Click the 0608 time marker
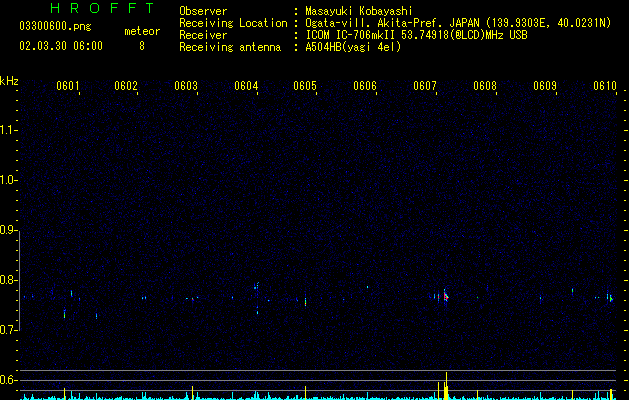629x400 pixels. coord(485,86)
